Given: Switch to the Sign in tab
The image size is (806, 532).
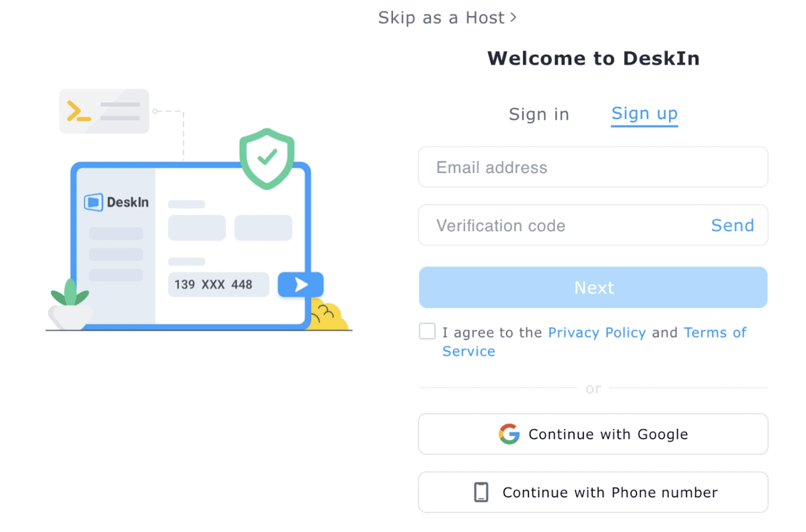Looking at the screenshot, I should pos(539,114).
